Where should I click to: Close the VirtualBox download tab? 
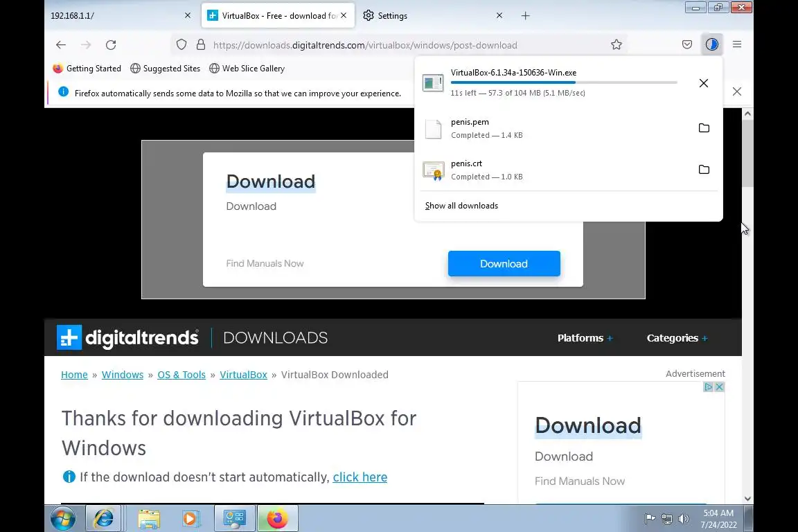click(344, 16)
